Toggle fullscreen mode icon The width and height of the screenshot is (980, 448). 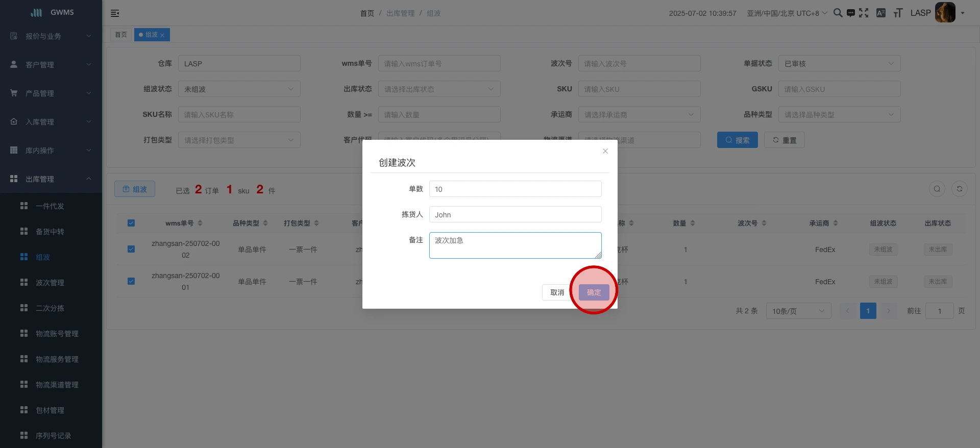pos(864,13)
